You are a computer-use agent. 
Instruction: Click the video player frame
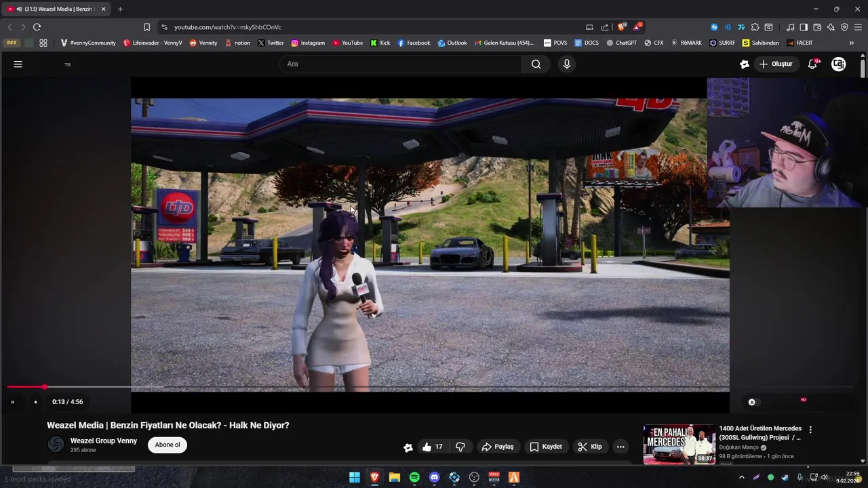430,245
